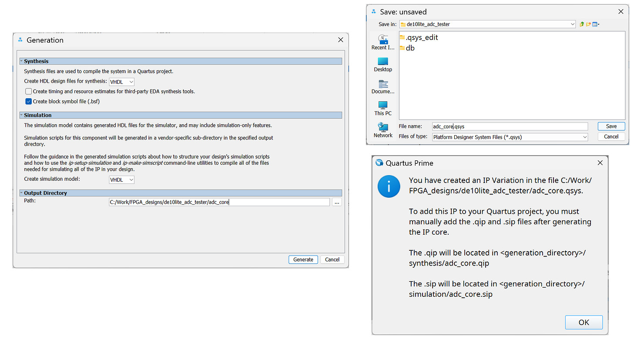
Task: Collapse the Synthesis section
Action: 21,61
